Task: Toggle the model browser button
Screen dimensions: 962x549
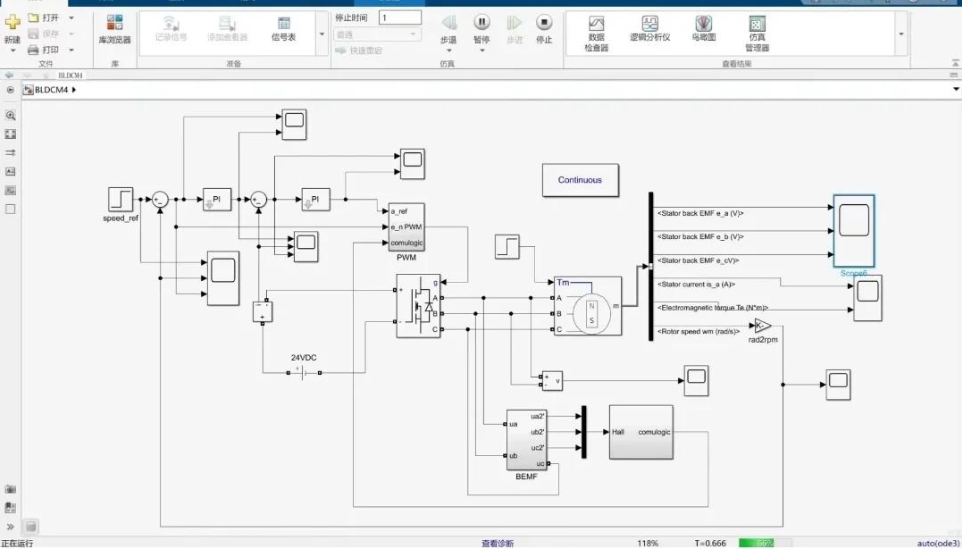Action: pyautogui.click(x=10, y=90)
